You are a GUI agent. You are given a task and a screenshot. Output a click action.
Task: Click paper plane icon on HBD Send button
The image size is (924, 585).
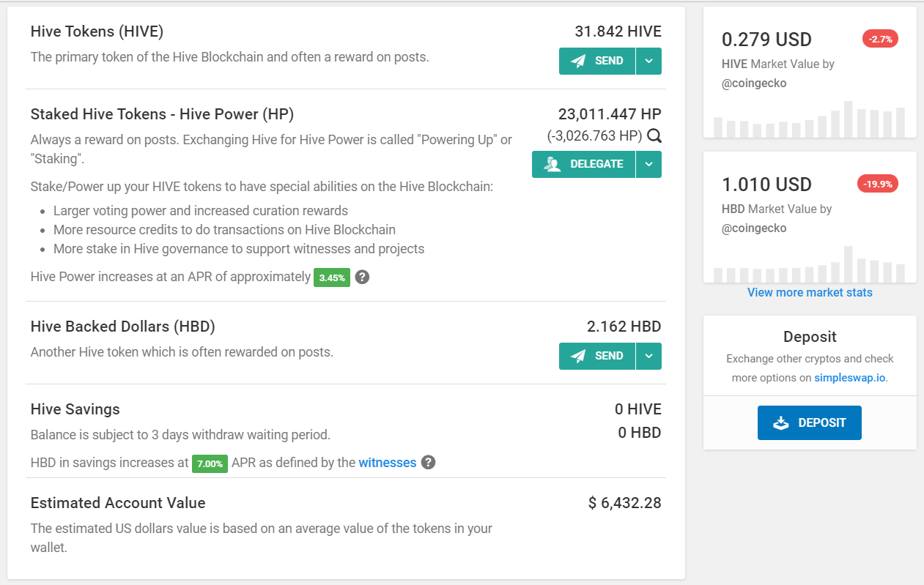point(578,357)
